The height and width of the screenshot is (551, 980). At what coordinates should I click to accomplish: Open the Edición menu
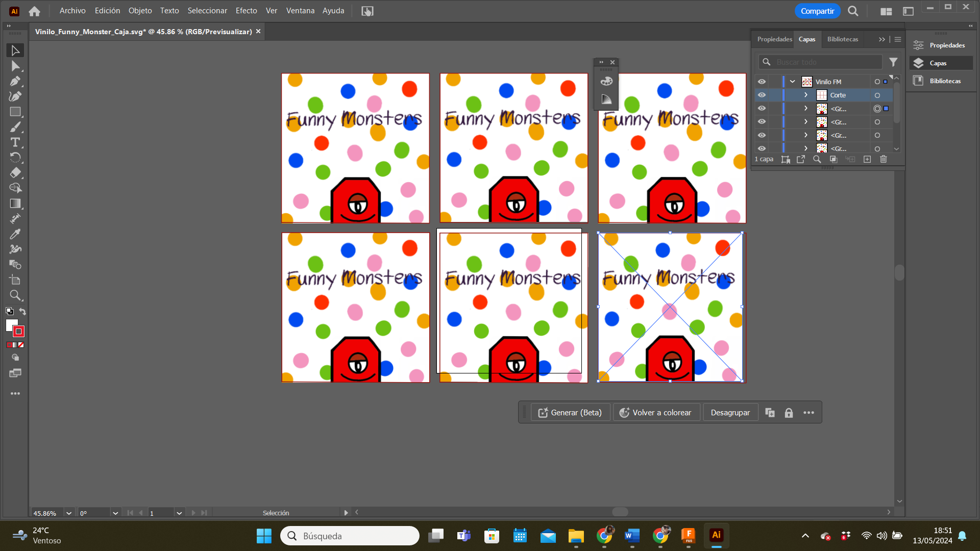coord(107,11)
